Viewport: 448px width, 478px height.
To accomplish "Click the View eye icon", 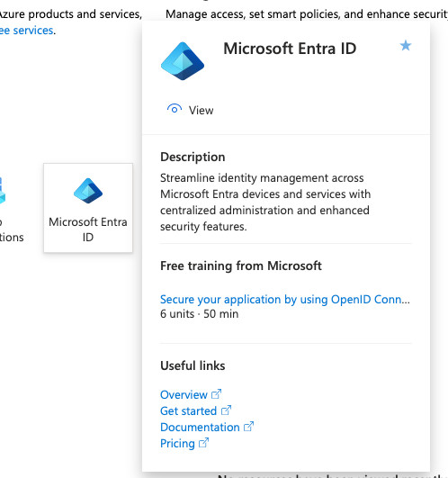I will point(175,110).
